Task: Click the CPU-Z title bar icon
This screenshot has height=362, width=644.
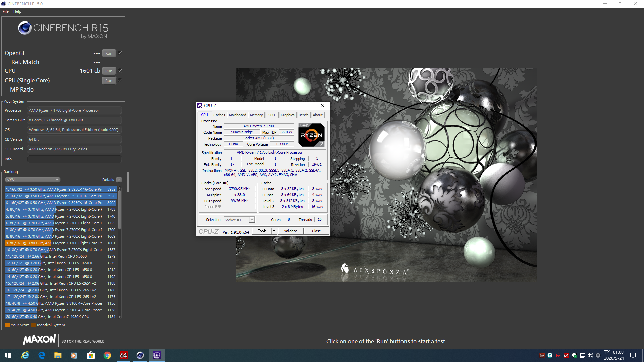Action: coord(200,106)
